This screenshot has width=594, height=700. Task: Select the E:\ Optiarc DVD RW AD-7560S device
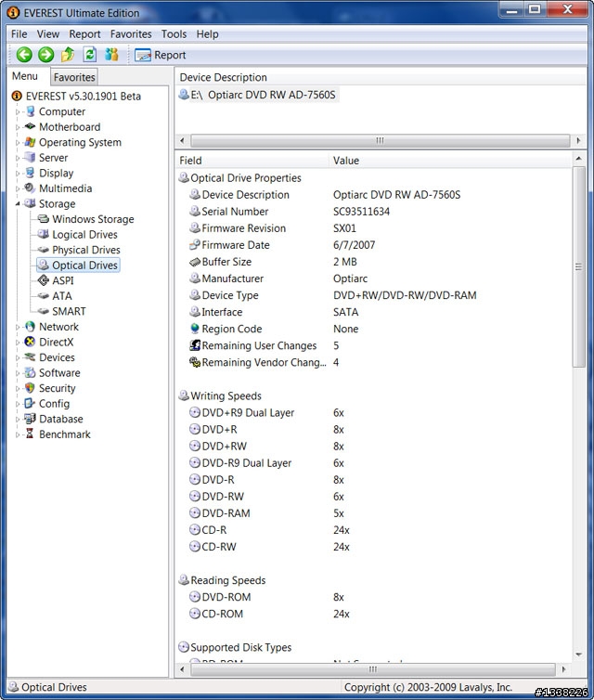[x=257, y=95]
